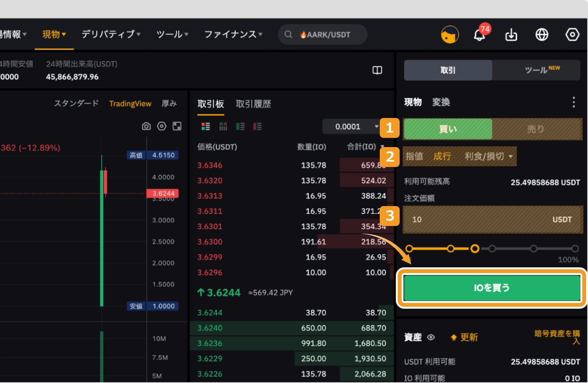Viewport: 588px width, 383px height.
Task: Select the 取引 trading tab
Action: click(x=448, y=70)
